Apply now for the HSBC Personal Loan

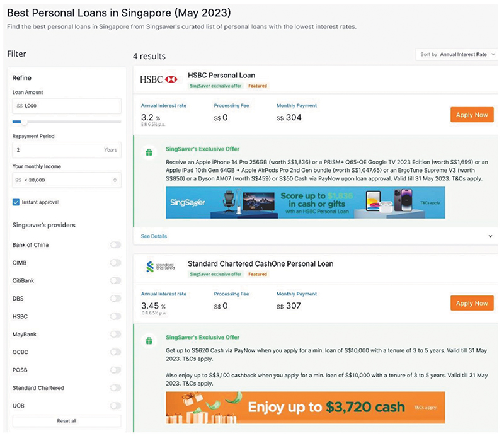472,115
